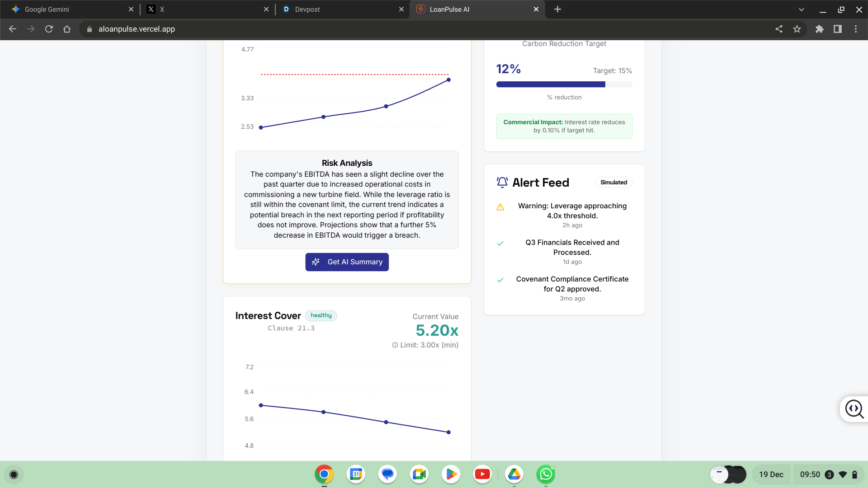Click the healthy status badge
Screen dimensions: 868x488
[321, 315]
